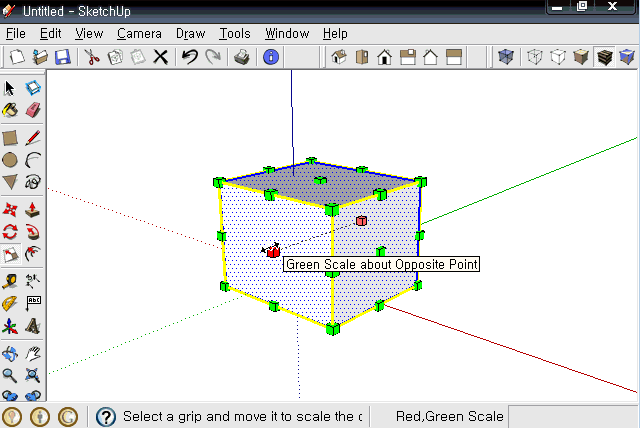Undo the last action
The height and width of the screenshot is (428, 640).
tap(190, 57)
